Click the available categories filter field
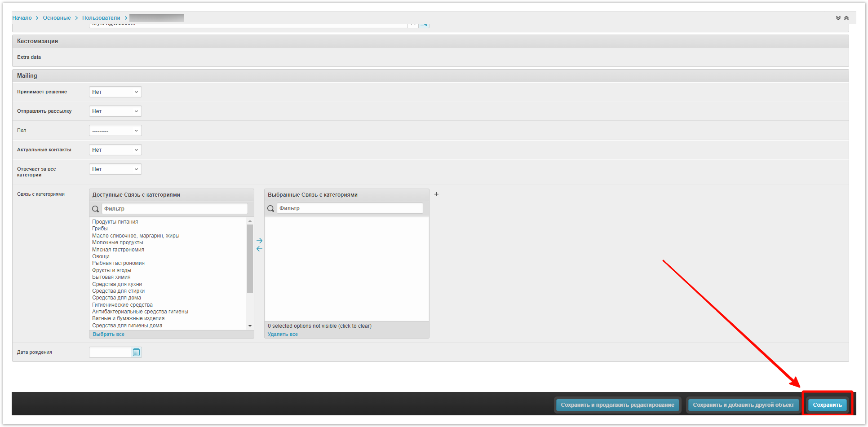Viewport: 868px width, 427px height. tap(174, 209)
